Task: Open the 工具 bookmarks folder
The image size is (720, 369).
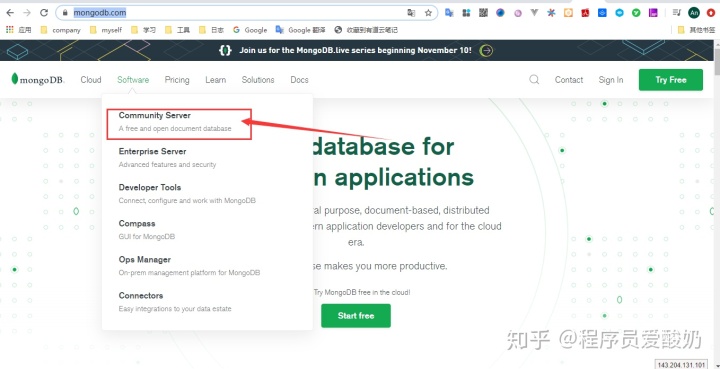Action: 178,30
